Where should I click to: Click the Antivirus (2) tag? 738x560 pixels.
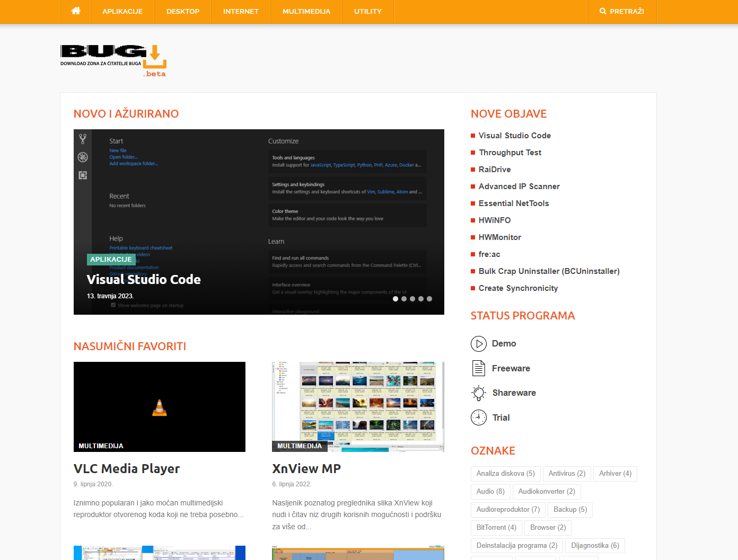click(x=567, y=474)
